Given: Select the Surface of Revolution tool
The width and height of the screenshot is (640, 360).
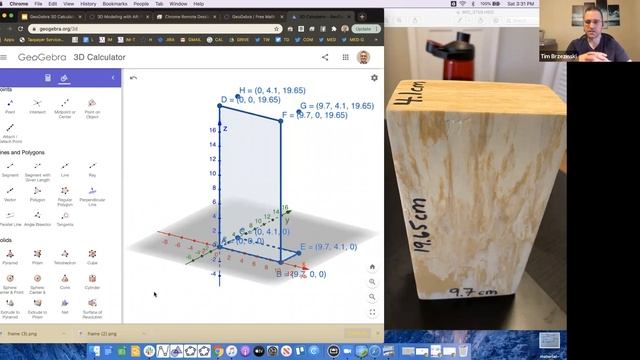Looking at the screenshot, I should pyautogui.click(x=92, y=309).
